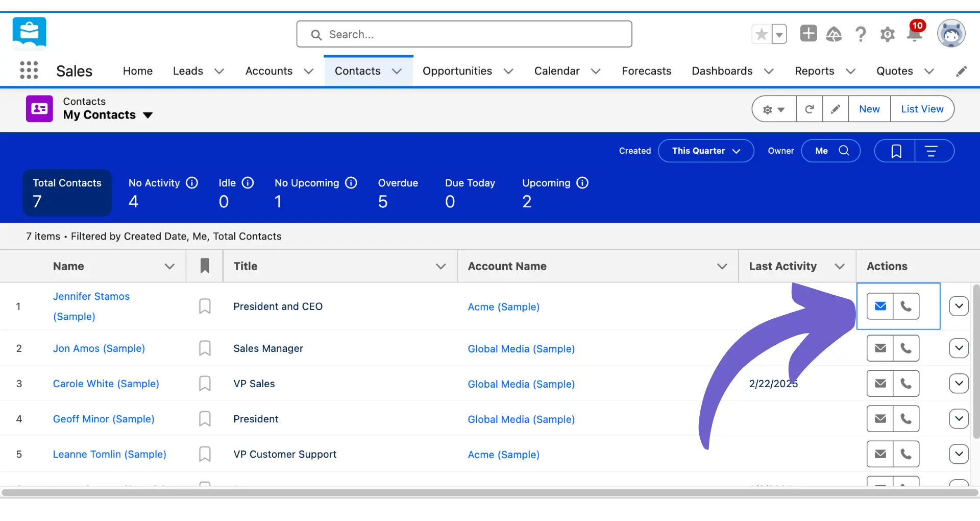This screenshot has width=980, height=521.
Task: Expand the Leads tab dropdown chevron
Action: coord(219,71)
